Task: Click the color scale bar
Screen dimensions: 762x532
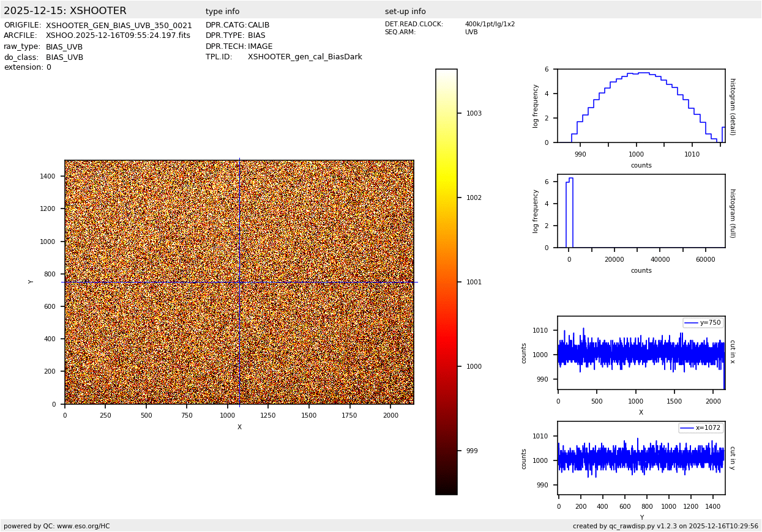Action: [446, 281]
